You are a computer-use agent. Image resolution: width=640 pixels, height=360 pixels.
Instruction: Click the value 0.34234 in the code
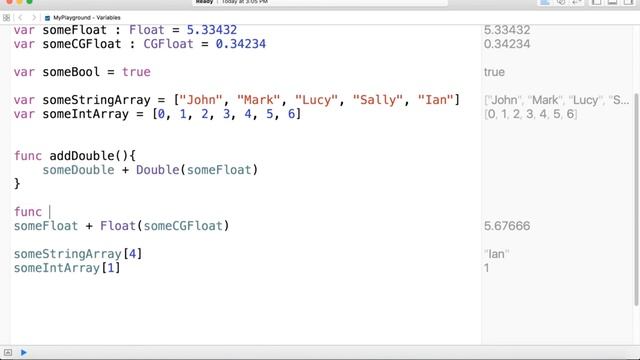click(240, 44)
